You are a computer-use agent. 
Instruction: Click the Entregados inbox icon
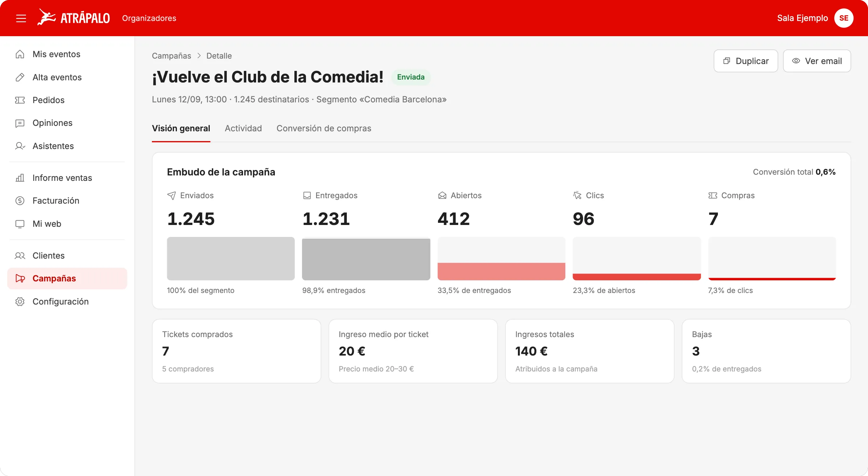[307, 196]
